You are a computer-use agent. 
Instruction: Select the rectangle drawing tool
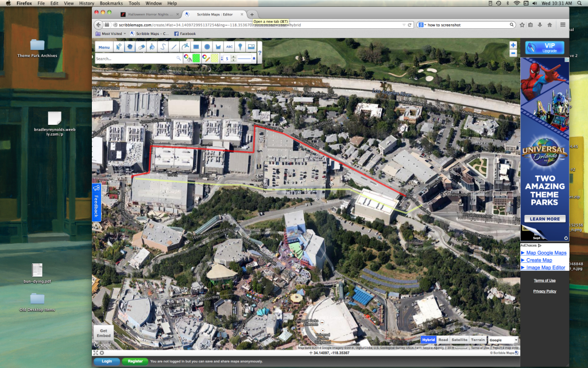196,47
